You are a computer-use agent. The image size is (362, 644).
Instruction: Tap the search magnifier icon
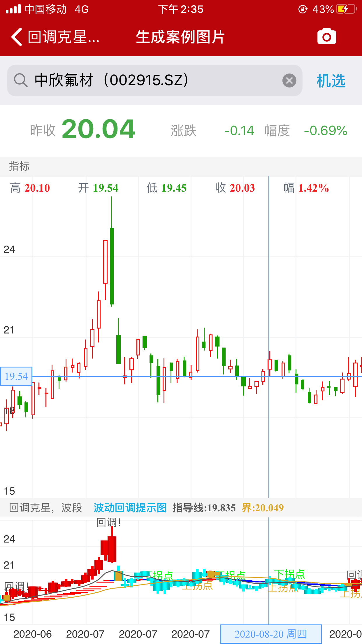(x=20, y=80)
